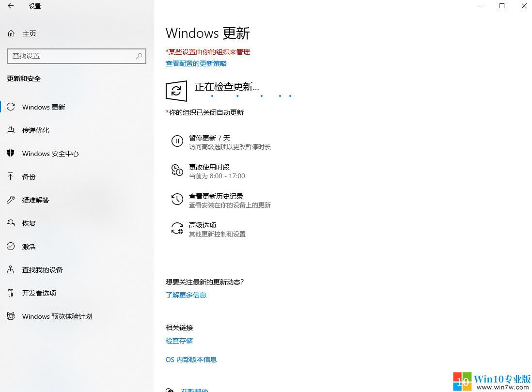Image resolution: width=532 pixels, height=392 pixels.
Task: Open the 检查存储 link
Action: coord(179,341)
